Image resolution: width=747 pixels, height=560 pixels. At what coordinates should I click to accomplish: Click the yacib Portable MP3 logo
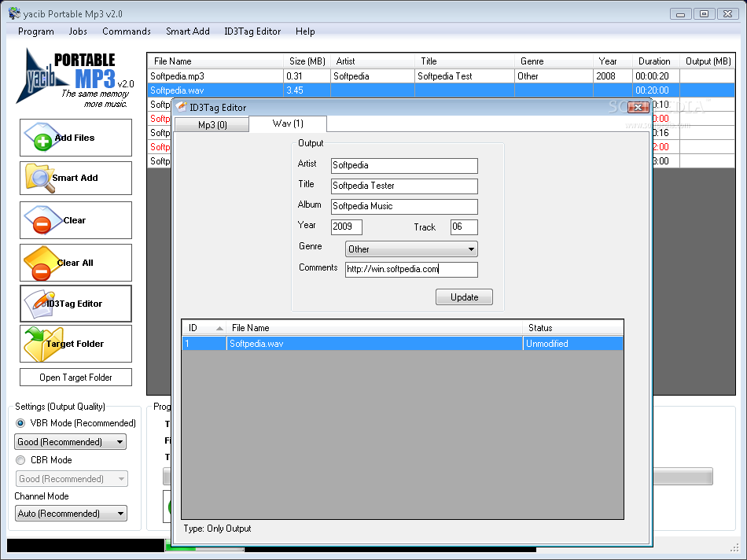(x=75, y=79)
